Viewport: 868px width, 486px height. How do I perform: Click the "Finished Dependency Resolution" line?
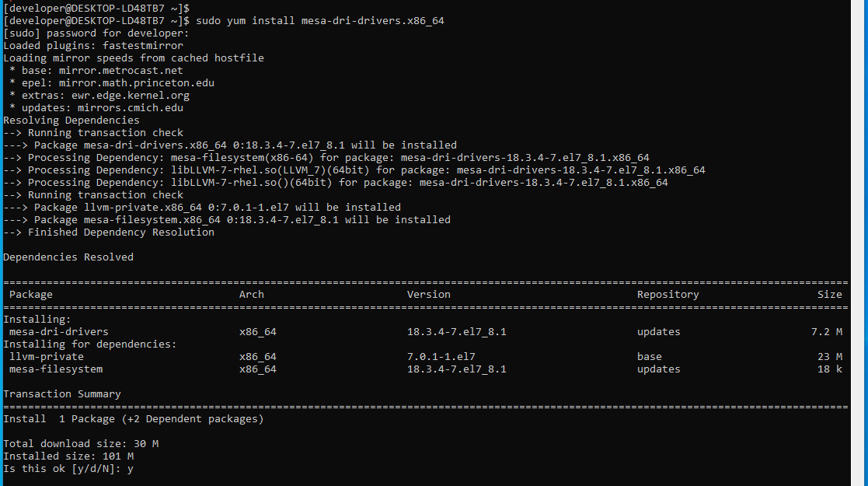(x=120, y=232)
